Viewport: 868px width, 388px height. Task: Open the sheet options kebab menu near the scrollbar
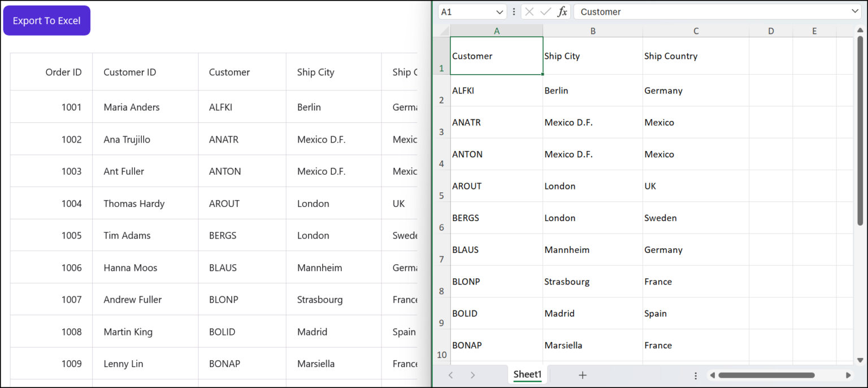(696, 374)
